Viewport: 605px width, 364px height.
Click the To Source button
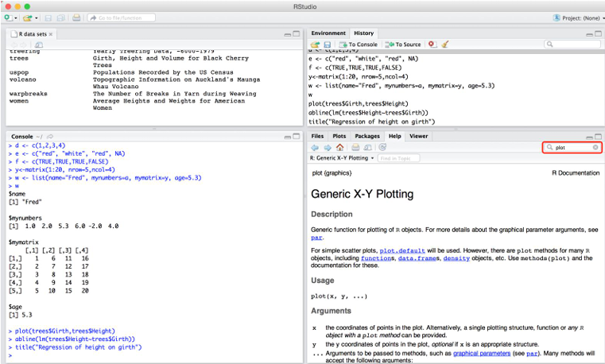pos(403,45)
